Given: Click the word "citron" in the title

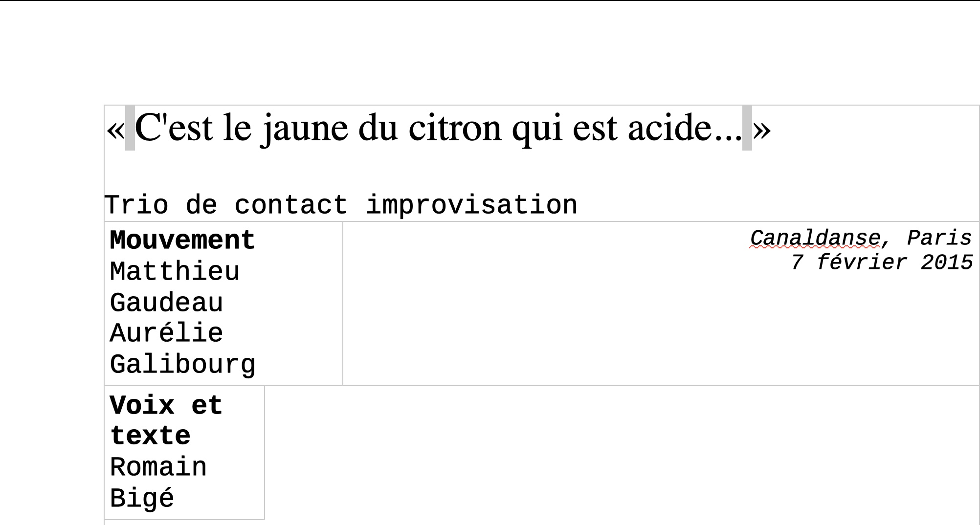Looking at the screenshot, I should (x=455, y=128).
